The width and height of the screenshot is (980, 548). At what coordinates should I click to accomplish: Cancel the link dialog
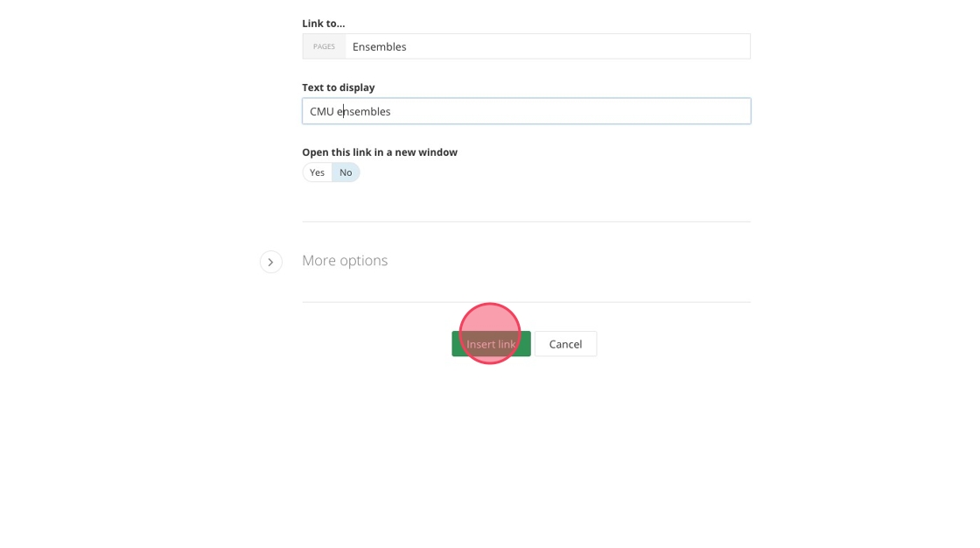pos(565,344)
